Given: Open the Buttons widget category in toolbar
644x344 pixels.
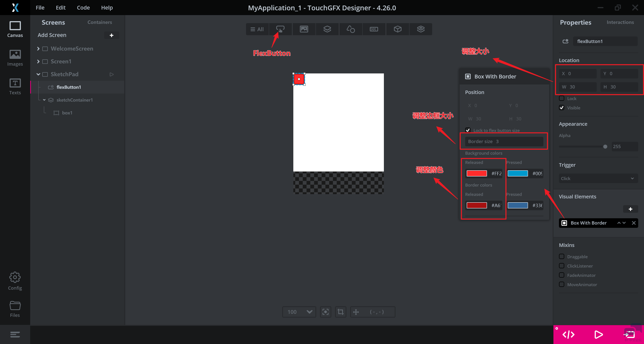Looking at the screenshot, I should (x=280, y=29).
